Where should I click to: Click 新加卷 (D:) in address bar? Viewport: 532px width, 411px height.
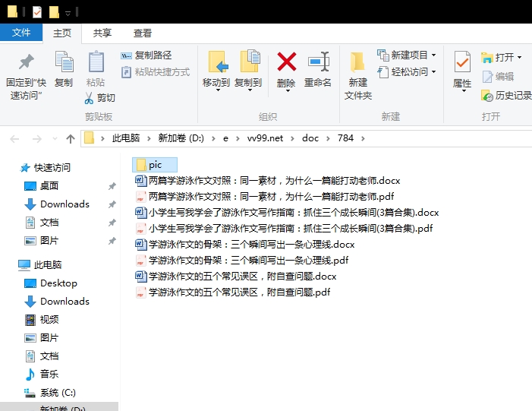point(181,138)
